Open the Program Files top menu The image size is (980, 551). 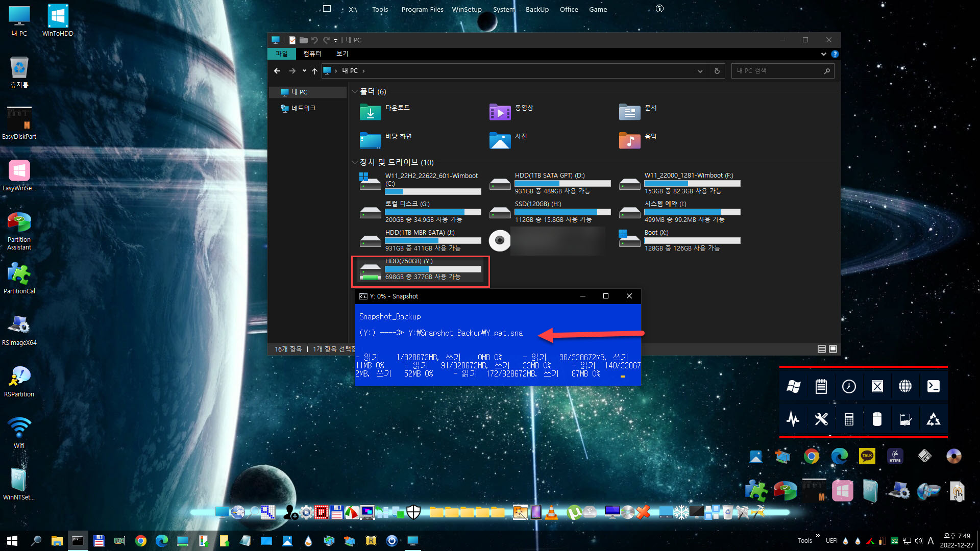pyautogui.click(x=422, y=9)
